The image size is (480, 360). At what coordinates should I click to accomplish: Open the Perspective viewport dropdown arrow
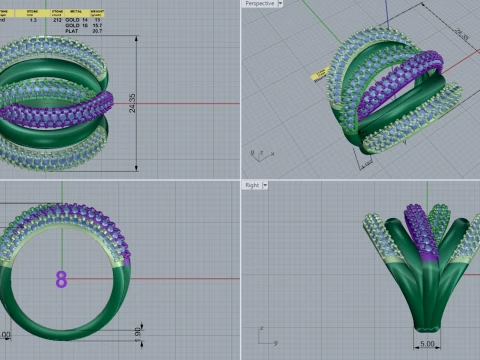280,4
